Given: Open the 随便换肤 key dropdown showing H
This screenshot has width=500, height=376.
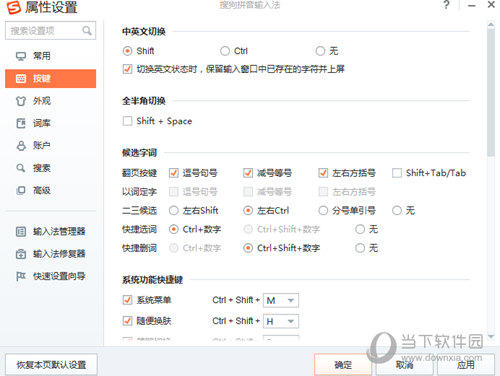Looking at the screenshot, I should (281, 321).
